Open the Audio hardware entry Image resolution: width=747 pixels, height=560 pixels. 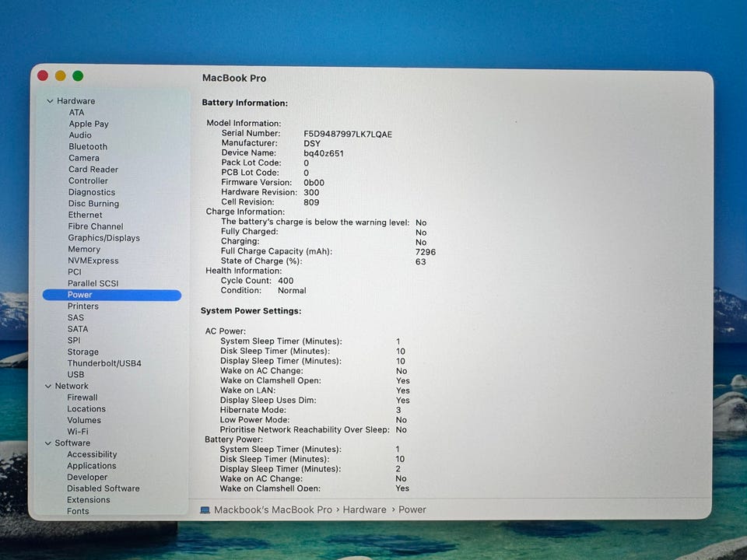click(x=80, y=135)
